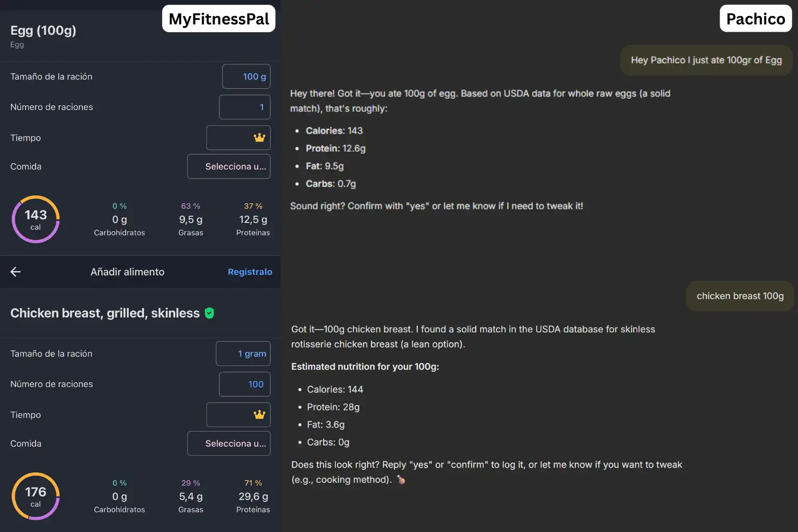798x532 pixels.
Task: Click the 'Estimated nutrition for your 100g:' heading
Action: click(365, 367)
